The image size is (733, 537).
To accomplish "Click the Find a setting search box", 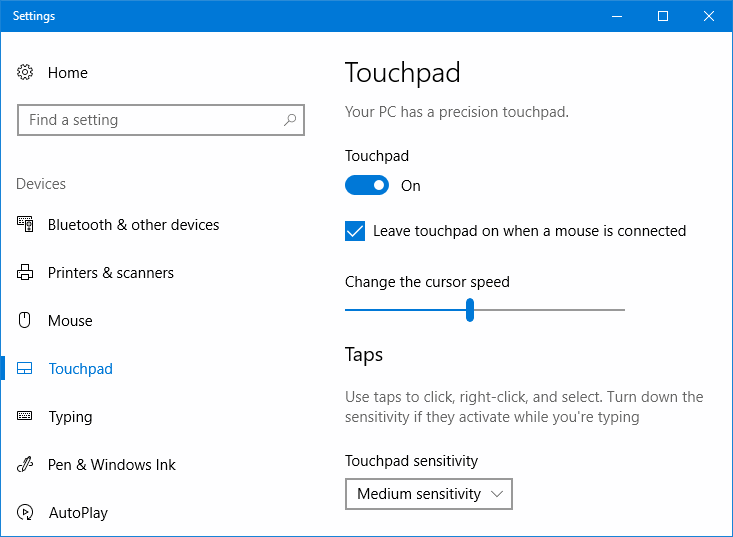I will [x=150, y=120].
